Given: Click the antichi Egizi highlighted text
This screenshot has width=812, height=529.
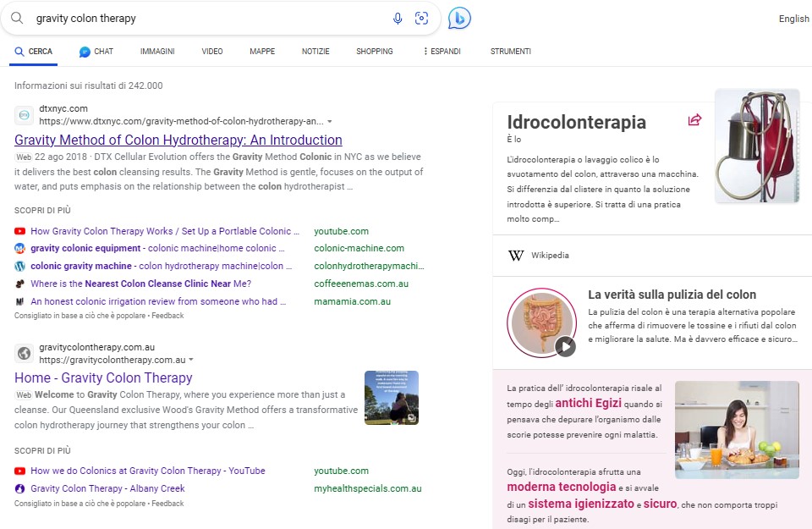Looking at the screenshot, I should [589, 403].
